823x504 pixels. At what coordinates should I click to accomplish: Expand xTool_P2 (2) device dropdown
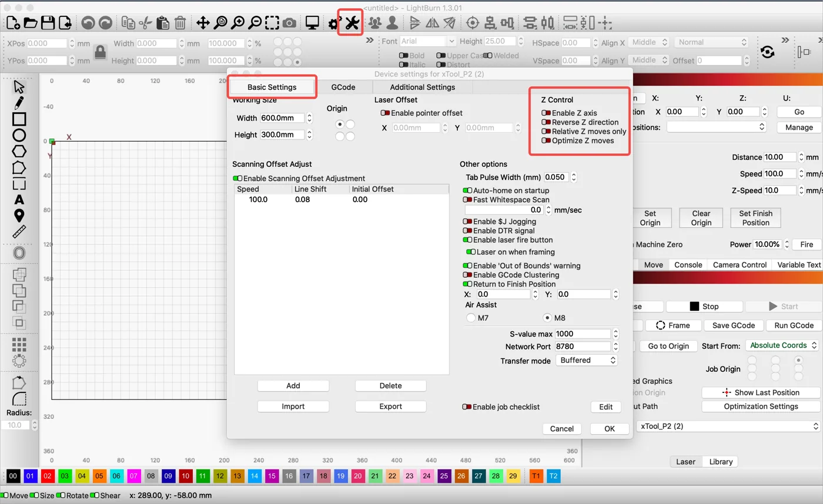728,426
